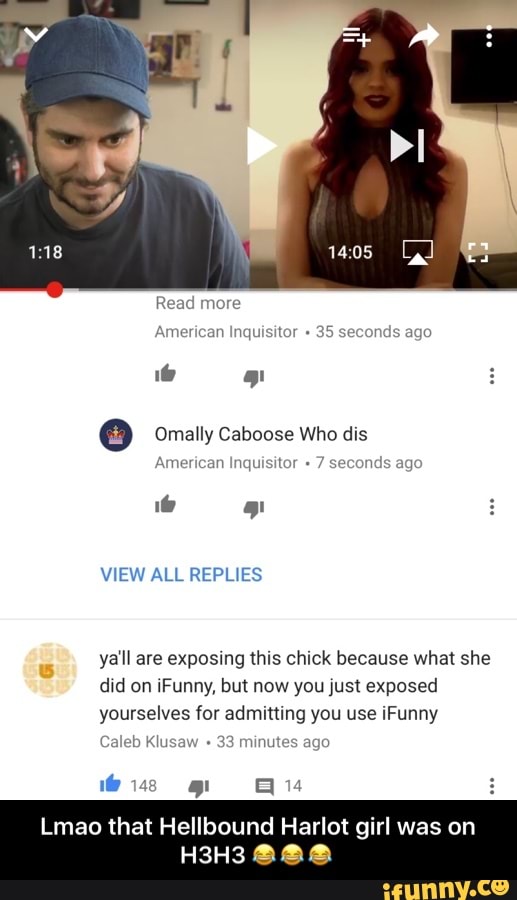Screen dimensions: 517x900
Task: Like the 35 seconds ago reply
Action: point(165,374)
